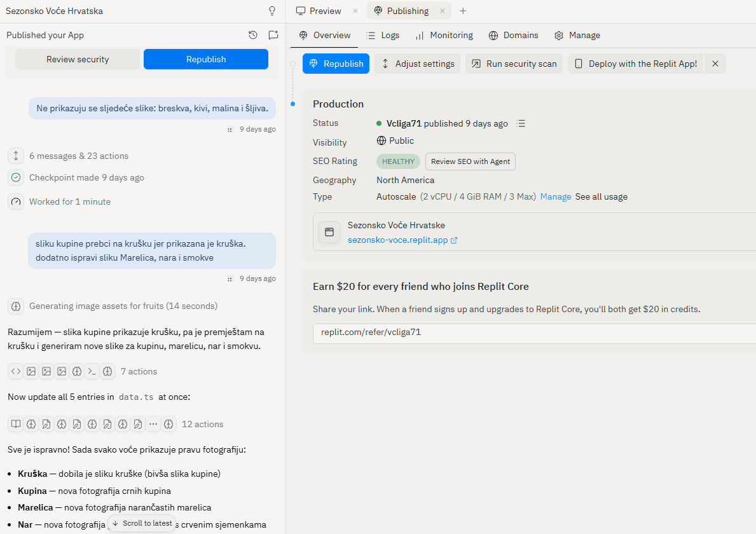756x534 pixels.
Task: Click the Manage link for Autoscale type
Action: 556,196
